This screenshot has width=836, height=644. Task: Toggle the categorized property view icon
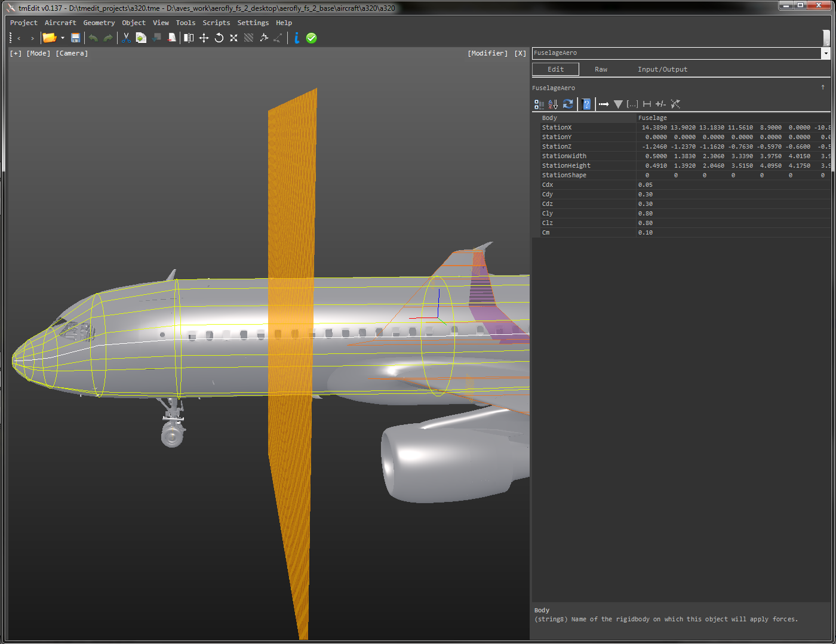[x=539, y=104]
